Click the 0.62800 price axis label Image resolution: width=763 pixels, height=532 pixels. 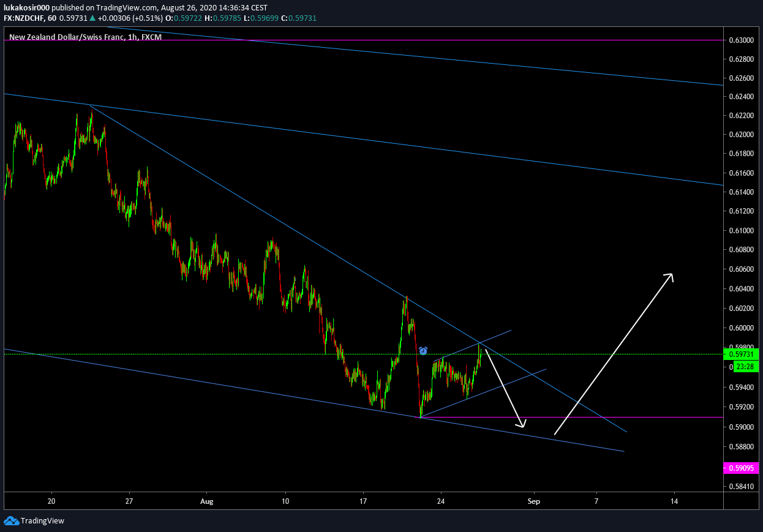[x=741, y=59]
